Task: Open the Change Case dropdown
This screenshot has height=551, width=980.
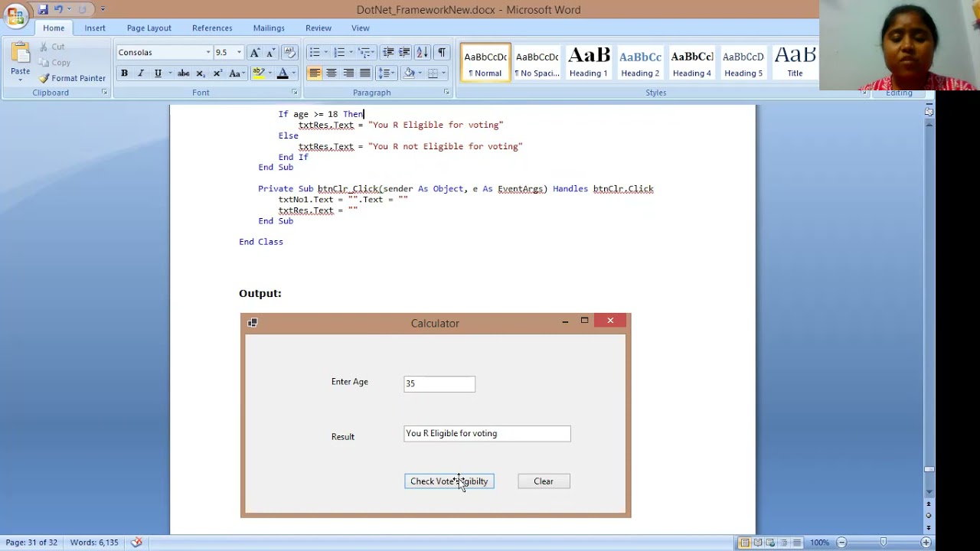Action: [x=237, y=73]
